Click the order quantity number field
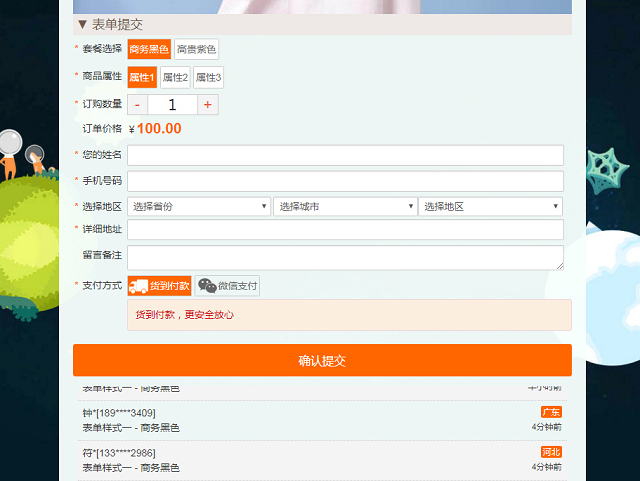Image resolution: width=640 pixels, height=481 pixels. (173, 105)
